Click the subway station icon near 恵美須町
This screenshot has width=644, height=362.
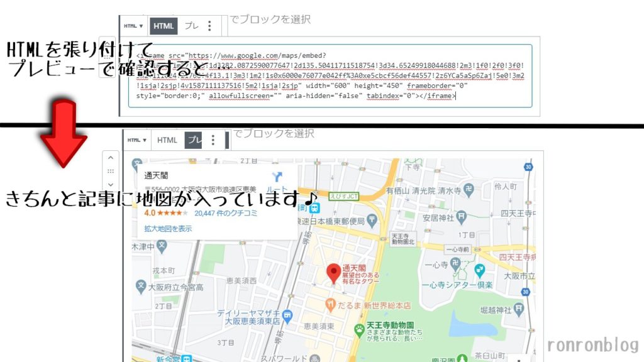(x=314, y=207)
